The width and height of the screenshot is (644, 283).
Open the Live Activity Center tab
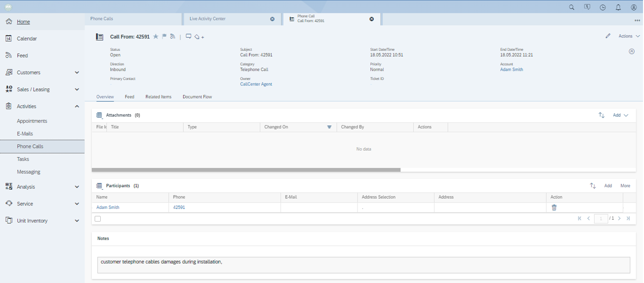pyautogui.click(x=207, y=19)
